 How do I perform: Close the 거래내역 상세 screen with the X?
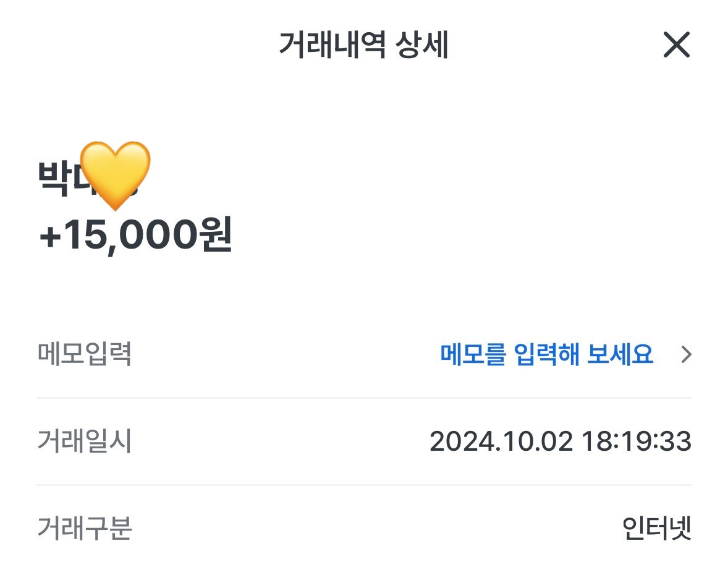point(677,45)
